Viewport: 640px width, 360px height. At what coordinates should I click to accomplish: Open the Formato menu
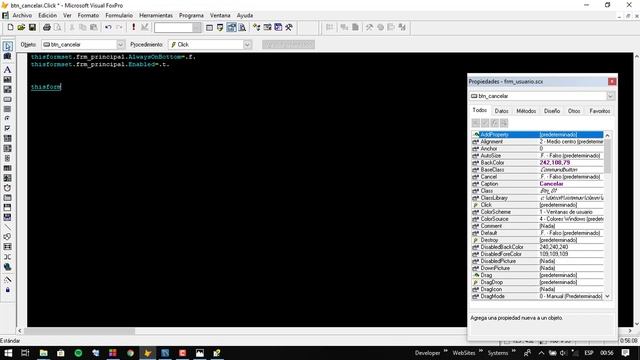(x=88, y=15)
